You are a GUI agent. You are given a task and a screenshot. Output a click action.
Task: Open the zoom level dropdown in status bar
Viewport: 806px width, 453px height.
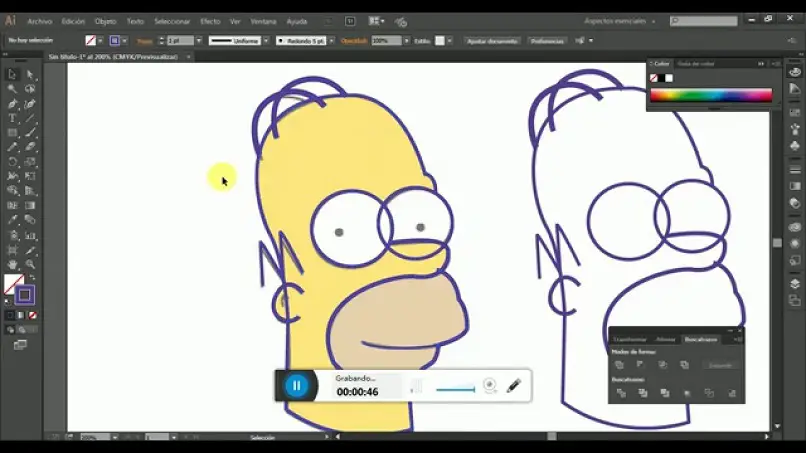[x=115, y=438]
